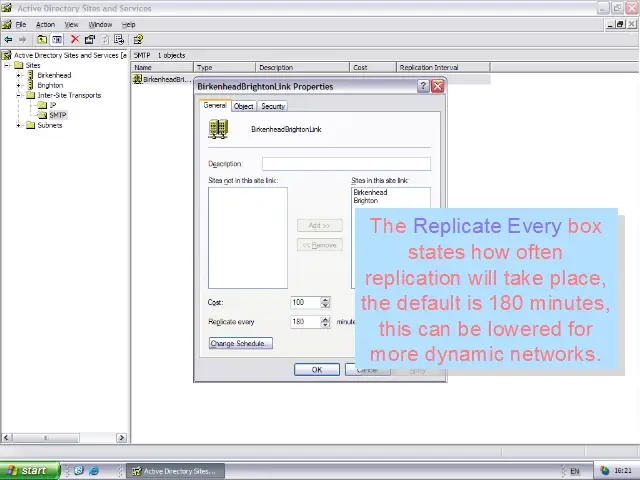This screenshot has width=640, height=480.
Task: Click the Export List toolbar icon
Action: [119, 40]
